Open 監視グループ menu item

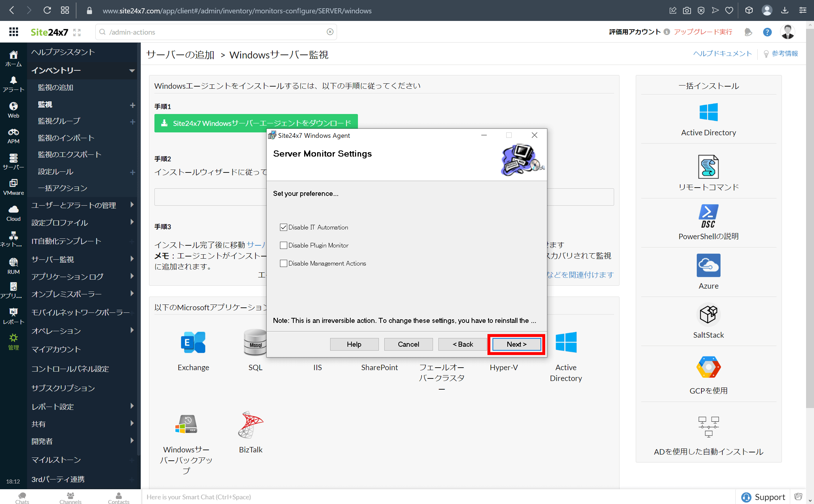tap(59, 121)
